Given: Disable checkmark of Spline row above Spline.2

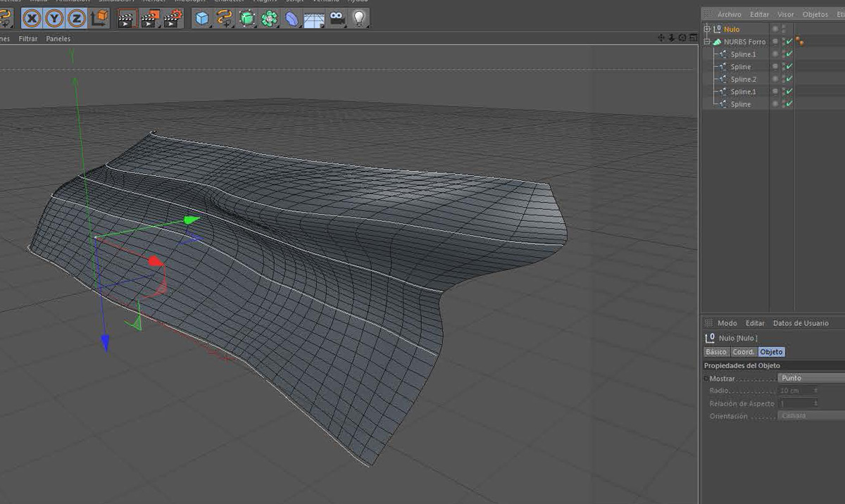Looking at the screenshot, I should (789, 67).
